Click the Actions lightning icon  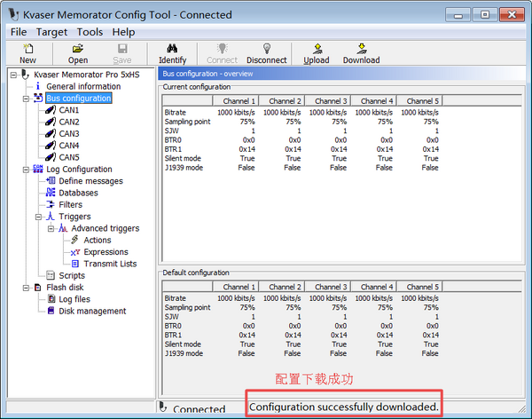pos(75,240)
